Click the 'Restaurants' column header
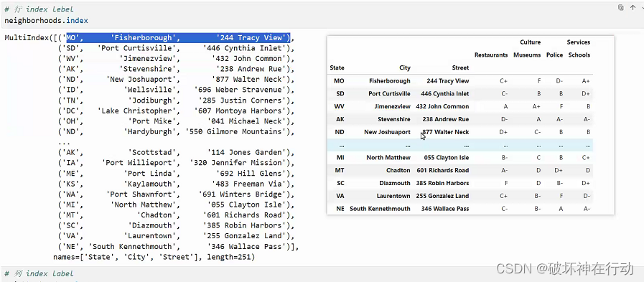Screen dimensions: 644x282 (491, 55)
